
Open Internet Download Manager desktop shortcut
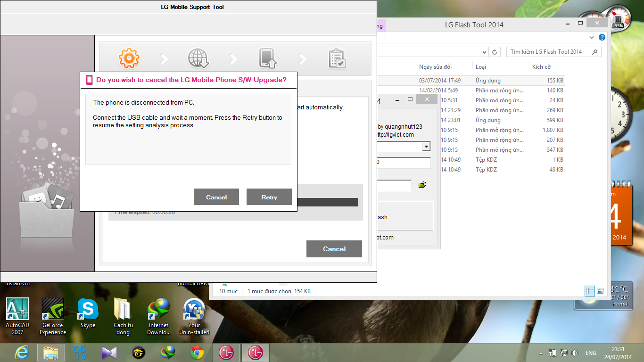coord(159,316)
